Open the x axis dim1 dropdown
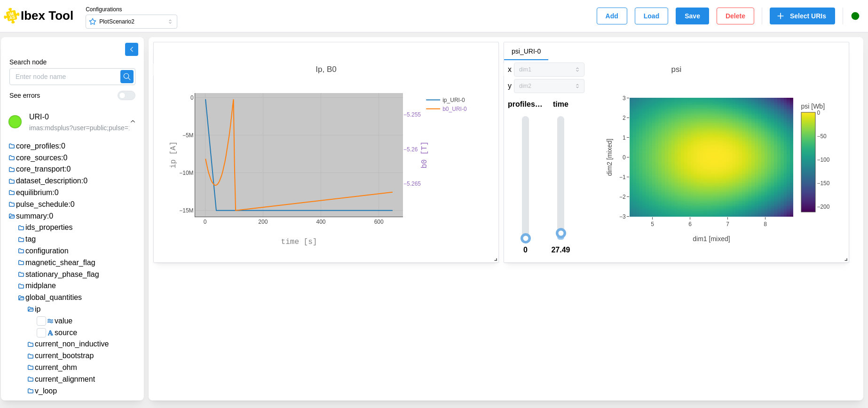This screenshot has width=868, height=408. [x=549, y=70]
